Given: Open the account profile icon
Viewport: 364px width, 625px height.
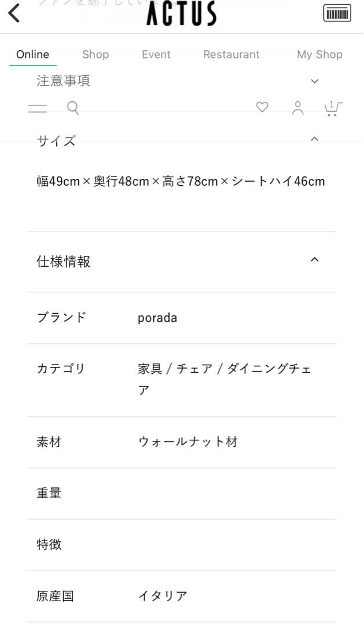Looking at the screenshot, I should pyautogui.click(x=297, y=108).
